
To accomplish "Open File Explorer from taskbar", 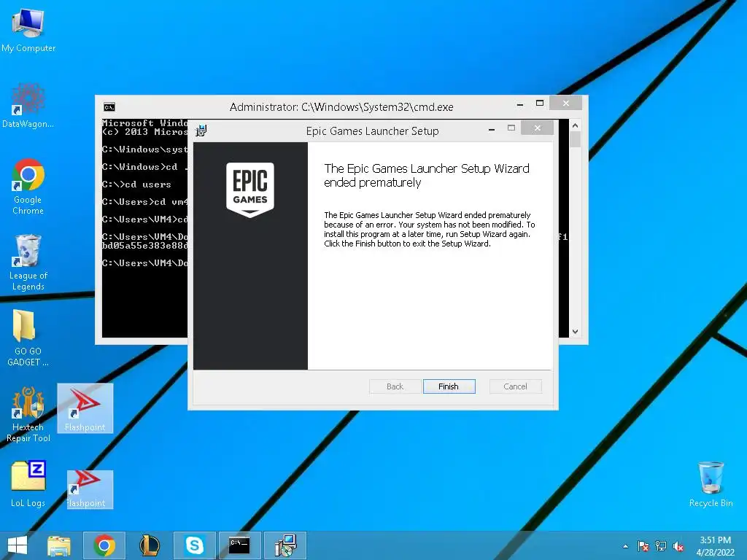I will click(59, 545).
